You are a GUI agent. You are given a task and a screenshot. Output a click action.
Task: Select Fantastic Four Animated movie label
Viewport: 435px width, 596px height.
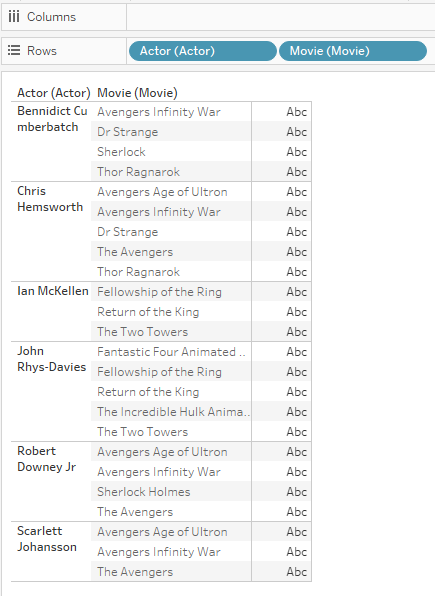pyautogui.click(x=171, y=352)
